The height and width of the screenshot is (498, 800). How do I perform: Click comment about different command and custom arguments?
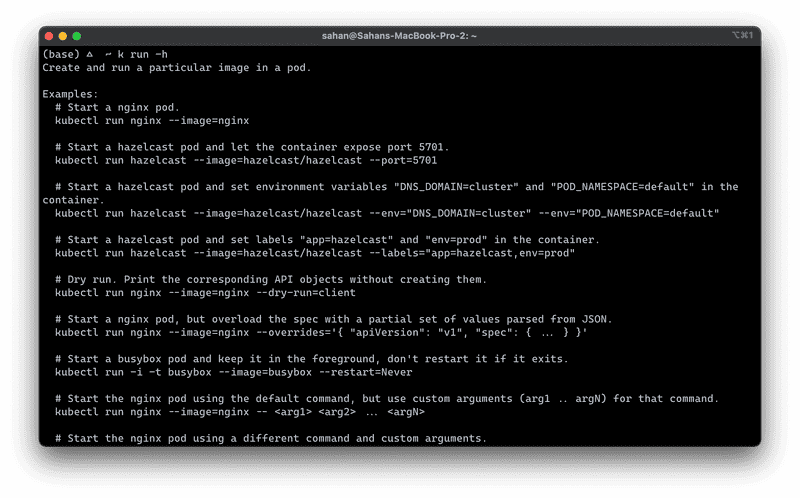pos(271,439)
